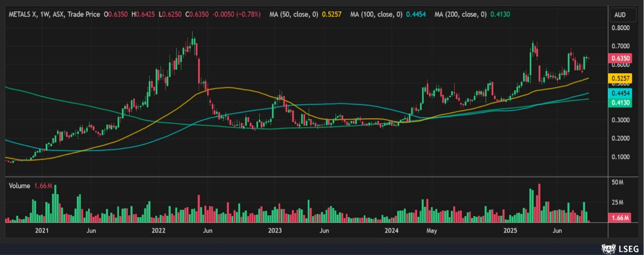Click the 25M volume axis label
This screenshot has height=255, width=644.
click(x=617, y=202)
